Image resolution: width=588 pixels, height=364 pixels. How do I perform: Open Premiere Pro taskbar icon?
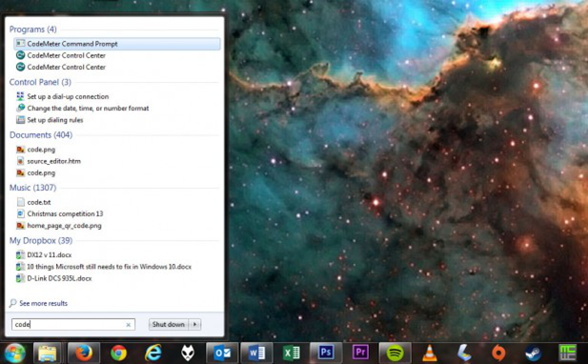coord(360,353)
